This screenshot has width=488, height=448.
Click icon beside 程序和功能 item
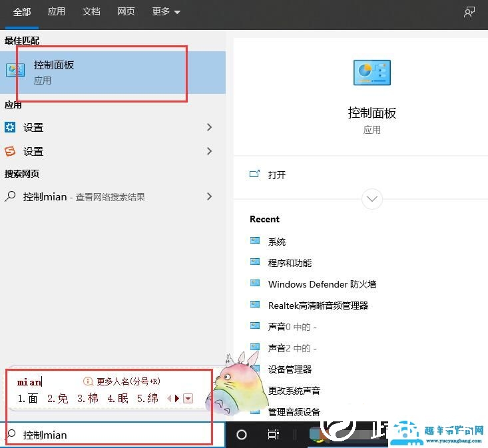tap(255, 262)
